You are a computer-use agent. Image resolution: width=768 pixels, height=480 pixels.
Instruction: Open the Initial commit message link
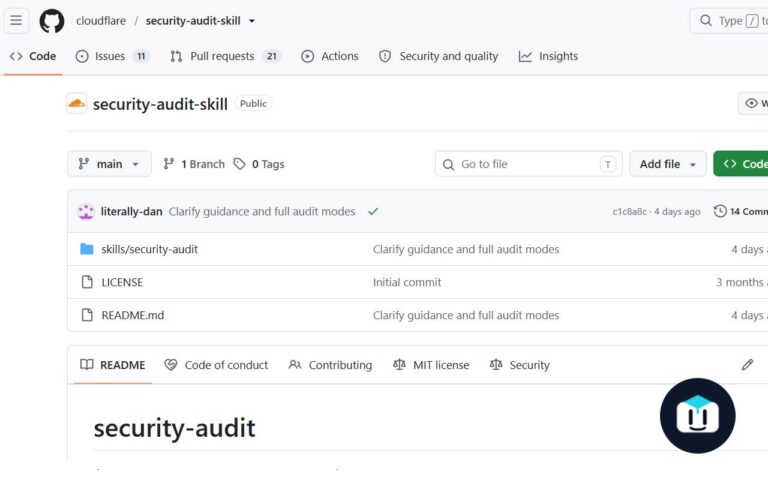407,283
